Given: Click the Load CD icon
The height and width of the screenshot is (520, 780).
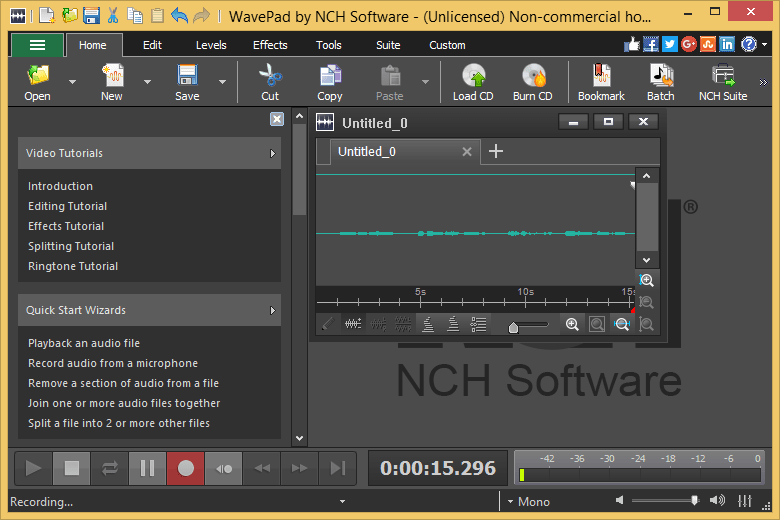Looking at the screenshot, I should click(473, 82).
